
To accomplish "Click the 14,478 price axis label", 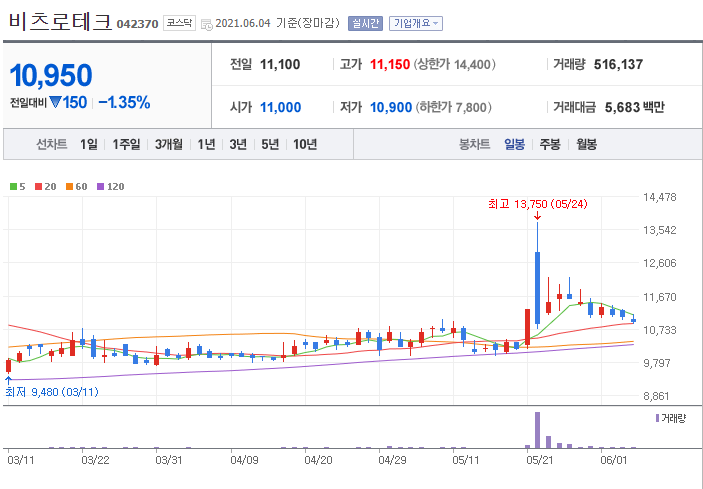I will [x=660, y=197].
